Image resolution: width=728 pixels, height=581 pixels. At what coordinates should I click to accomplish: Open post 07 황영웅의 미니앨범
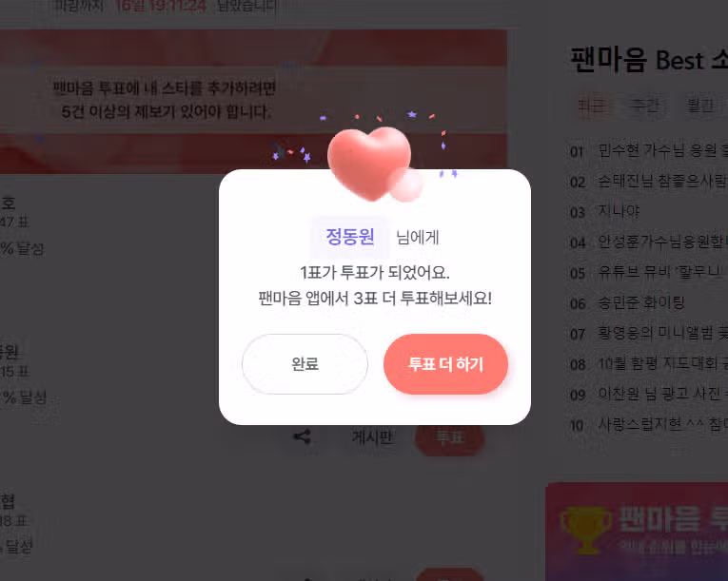(649, 334)
